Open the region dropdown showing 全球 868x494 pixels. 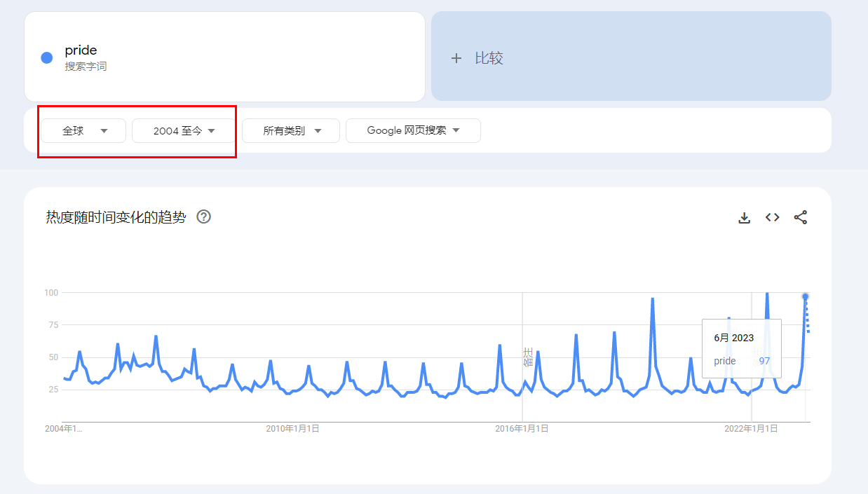[x=83, y=130]
